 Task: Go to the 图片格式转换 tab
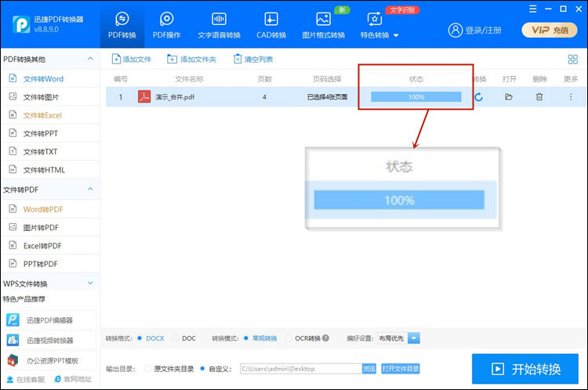coord(323,25)
